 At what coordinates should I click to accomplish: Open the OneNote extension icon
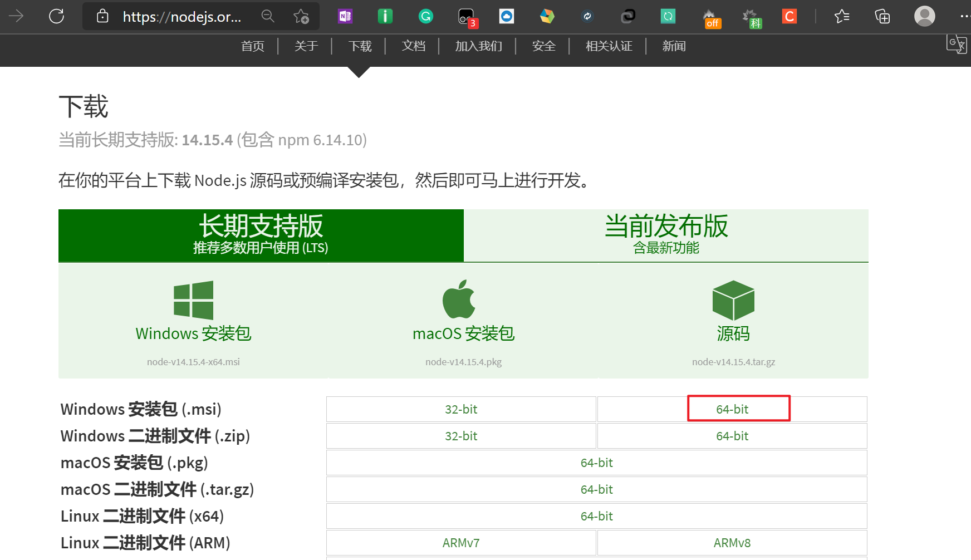tap(345, 16)
